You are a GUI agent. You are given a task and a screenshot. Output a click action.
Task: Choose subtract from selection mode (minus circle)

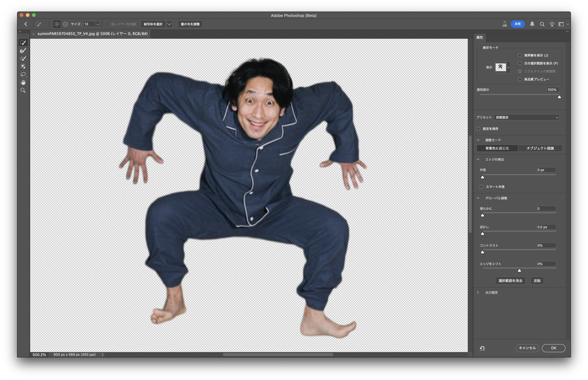(66, 24)
